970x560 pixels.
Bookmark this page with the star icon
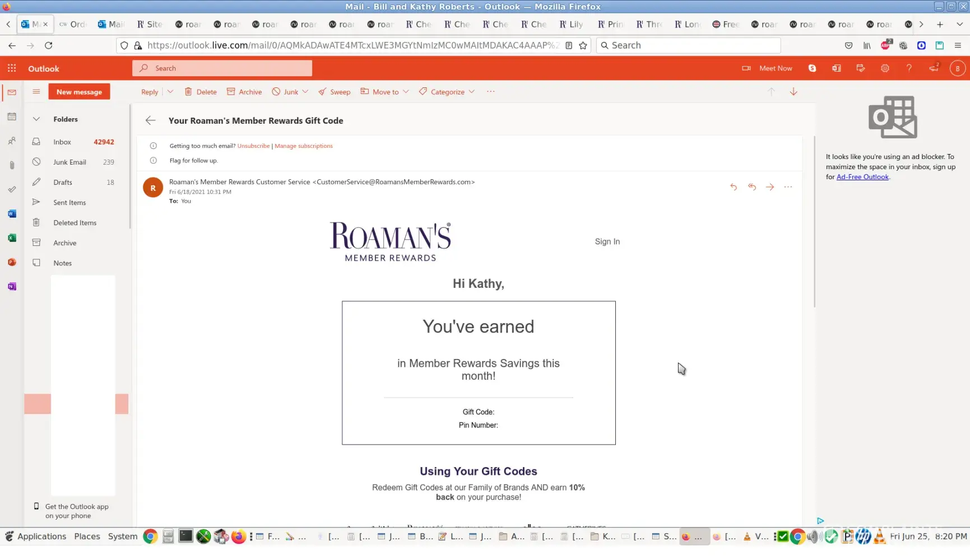click(x=583, y=45)
